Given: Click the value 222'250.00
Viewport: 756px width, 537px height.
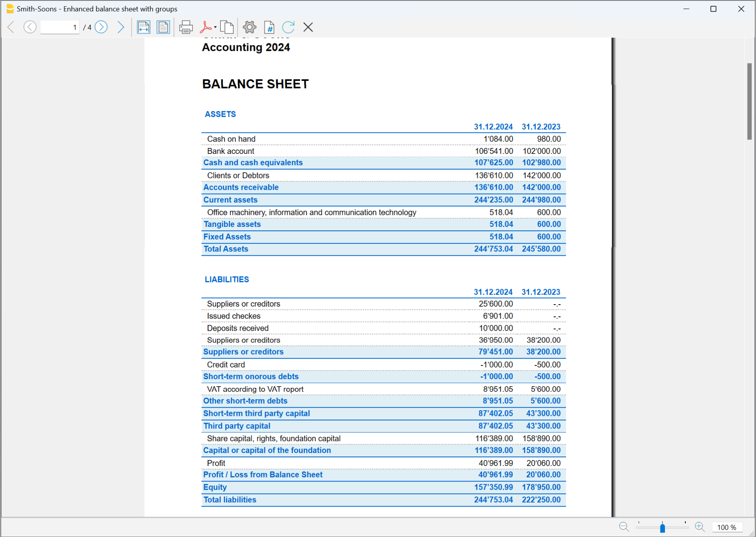Looking at the screenshot, I should [541, 500].
